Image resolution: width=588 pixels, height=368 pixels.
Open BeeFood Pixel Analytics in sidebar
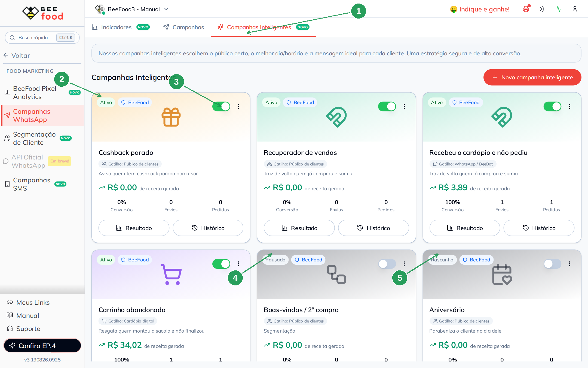(42, 93)
